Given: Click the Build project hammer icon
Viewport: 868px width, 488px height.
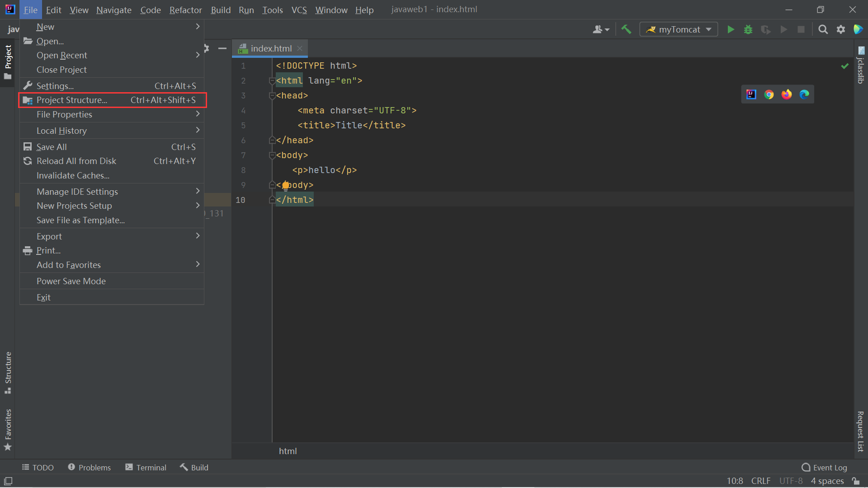Looking at the screenshot, I should point(626,29).
